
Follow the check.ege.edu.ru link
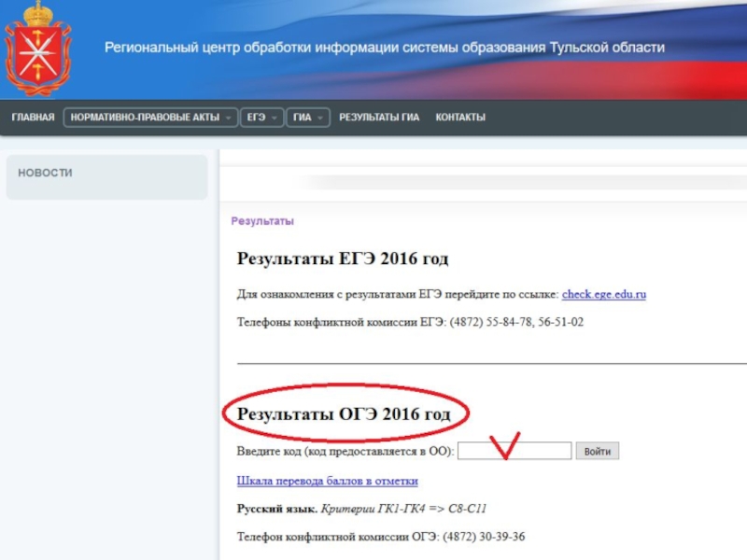(603, 294)
